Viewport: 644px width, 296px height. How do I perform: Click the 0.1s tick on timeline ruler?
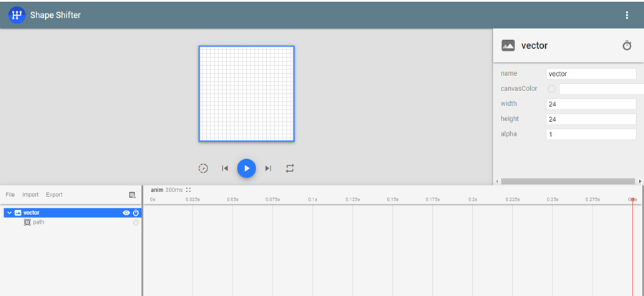pyautogui.click(x=313, y=199)
